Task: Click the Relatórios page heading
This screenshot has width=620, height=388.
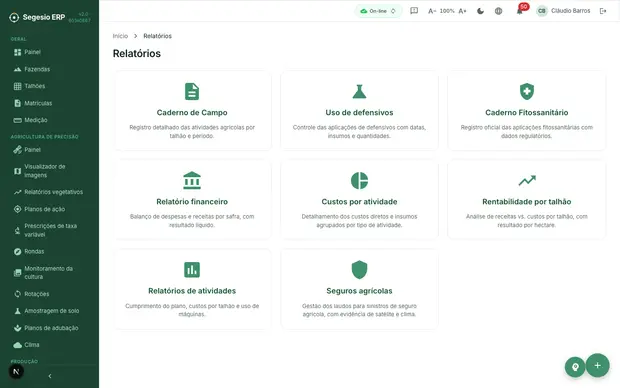Action: (137, 54)
